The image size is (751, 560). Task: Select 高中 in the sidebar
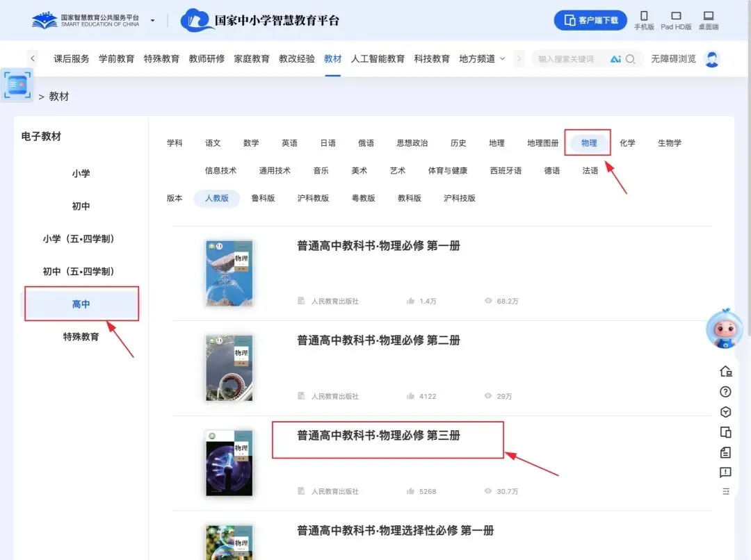click(81, 304)
